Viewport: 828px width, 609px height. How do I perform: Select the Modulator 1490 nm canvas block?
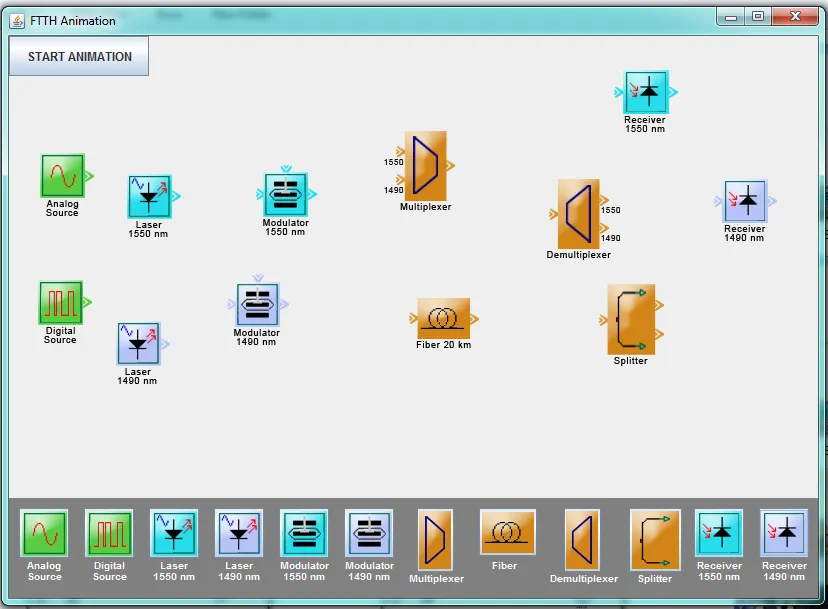(257, 304)
